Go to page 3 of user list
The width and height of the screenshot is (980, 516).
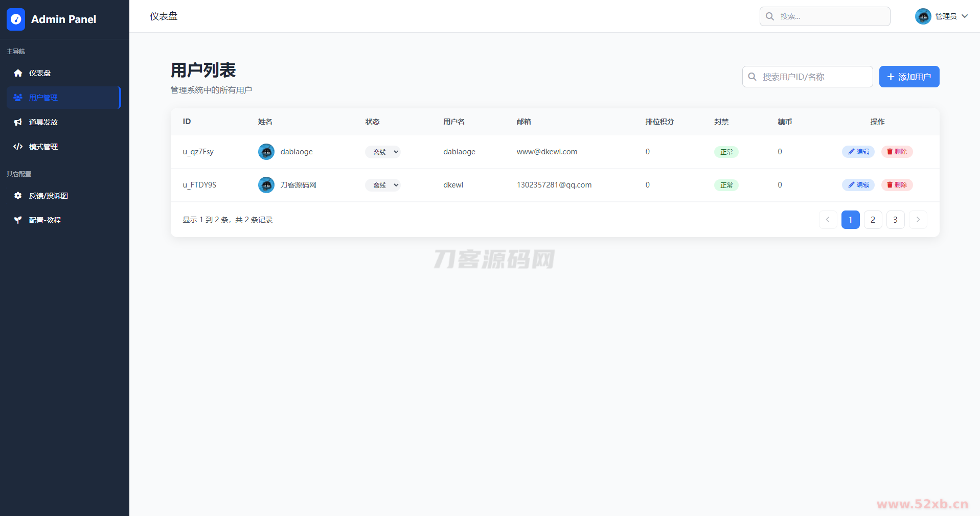click(895, 220)
